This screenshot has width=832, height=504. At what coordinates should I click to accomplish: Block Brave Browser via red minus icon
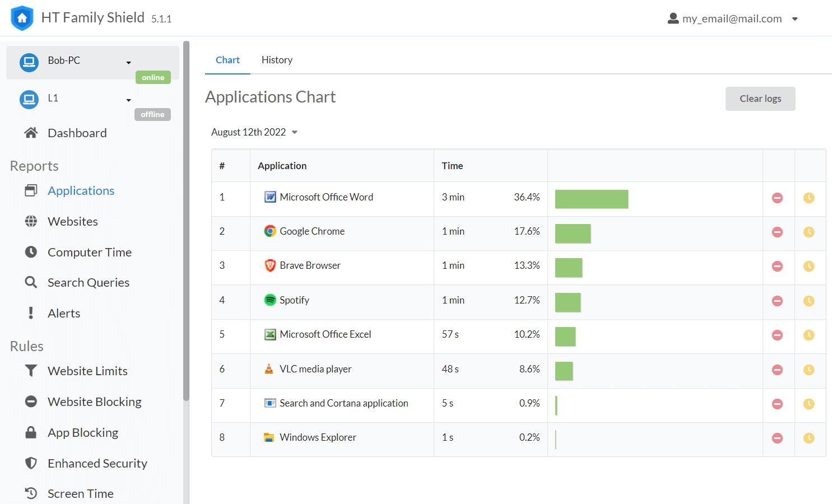tap(777, 266)
